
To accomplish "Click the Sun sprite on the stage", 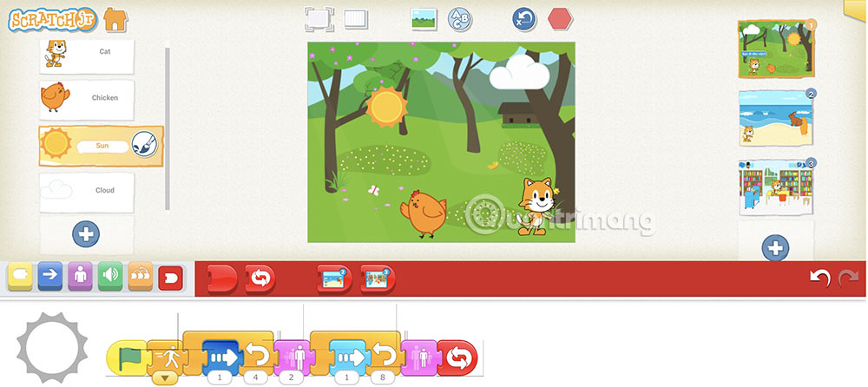I will tap(386, 107).
